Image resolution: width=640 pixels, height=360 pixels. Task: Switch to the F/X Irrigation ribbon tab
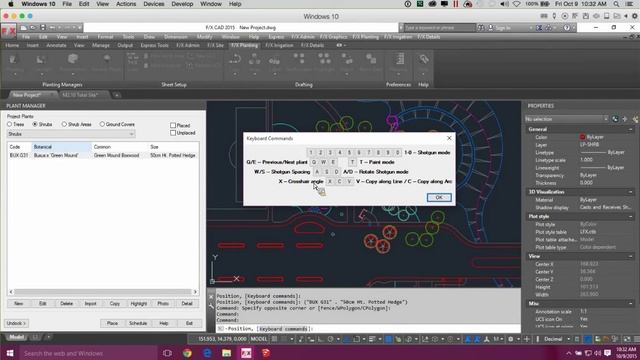279,45
